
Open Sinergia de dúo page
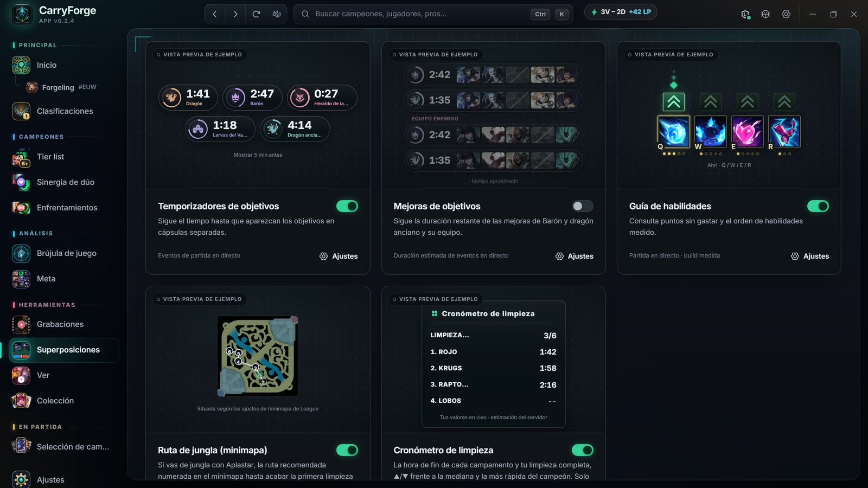tap(64, 182)
